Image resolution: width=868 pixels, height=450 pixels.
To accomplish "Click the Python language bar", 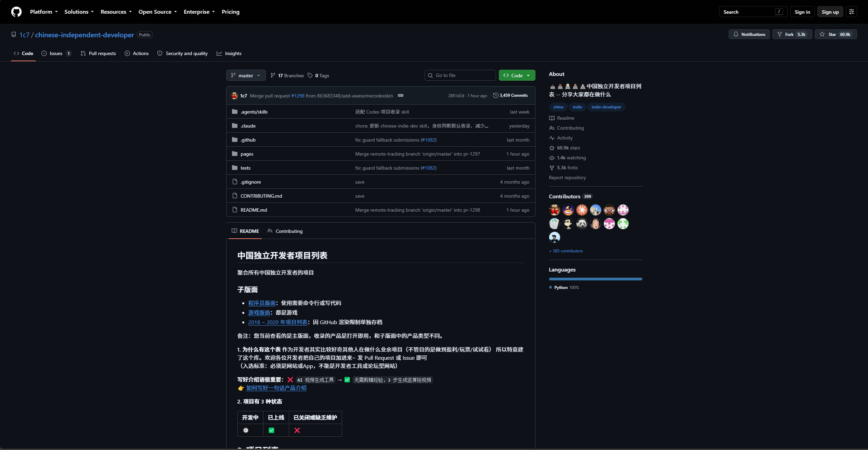I will coord(596,279).
